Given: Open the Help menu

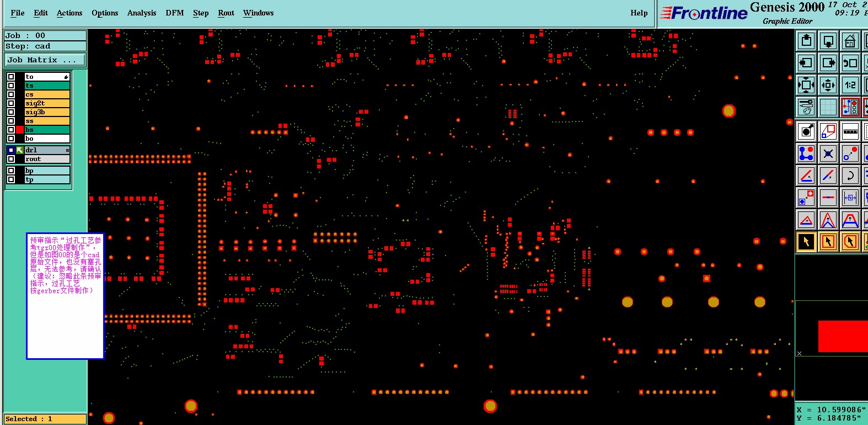Looking at the screenshot, I should coord(639,13).
